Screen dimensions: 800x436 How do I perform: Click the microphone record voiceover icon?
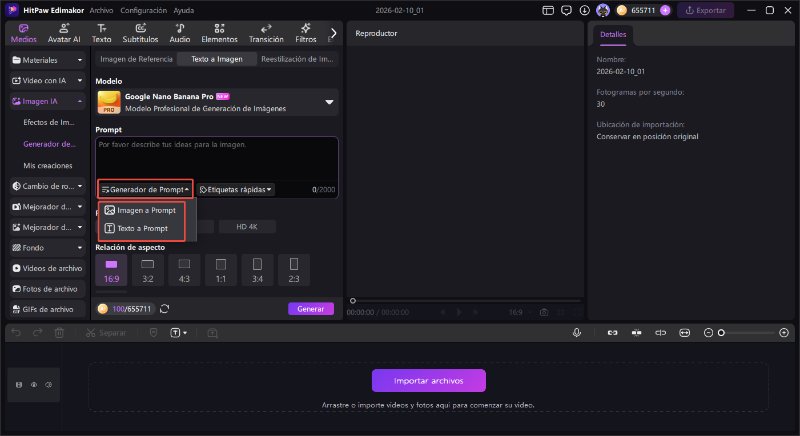577,333
